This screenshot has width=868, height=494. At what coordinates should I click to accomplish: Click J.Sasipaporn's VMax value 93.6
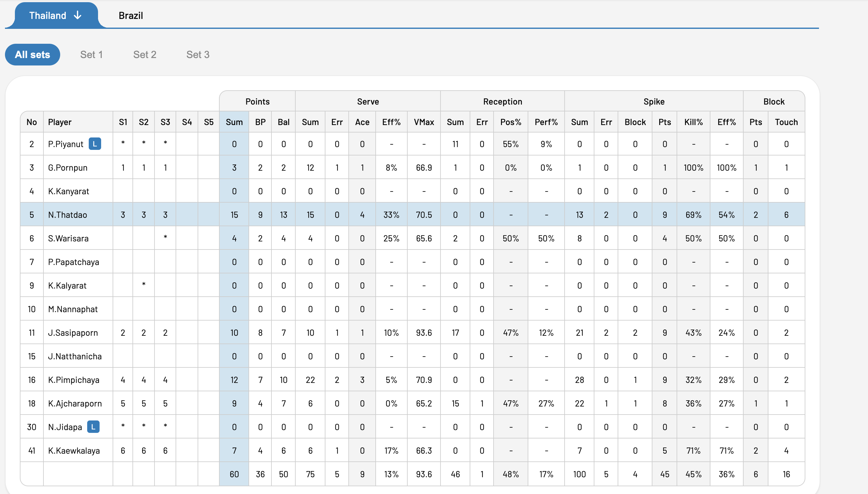pyautogui.click(x=424, y=333)
